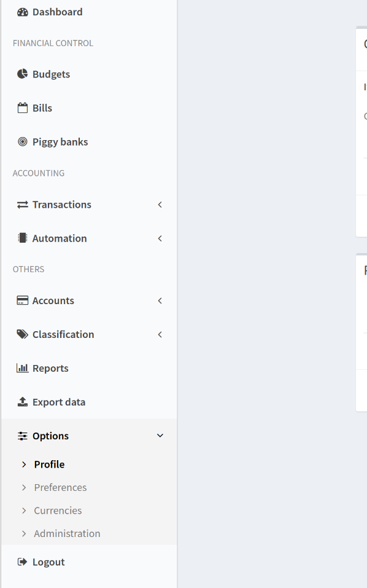Click the Accounts credit card icon
This screenshot has width=367, height=588.
pos(23,300)
